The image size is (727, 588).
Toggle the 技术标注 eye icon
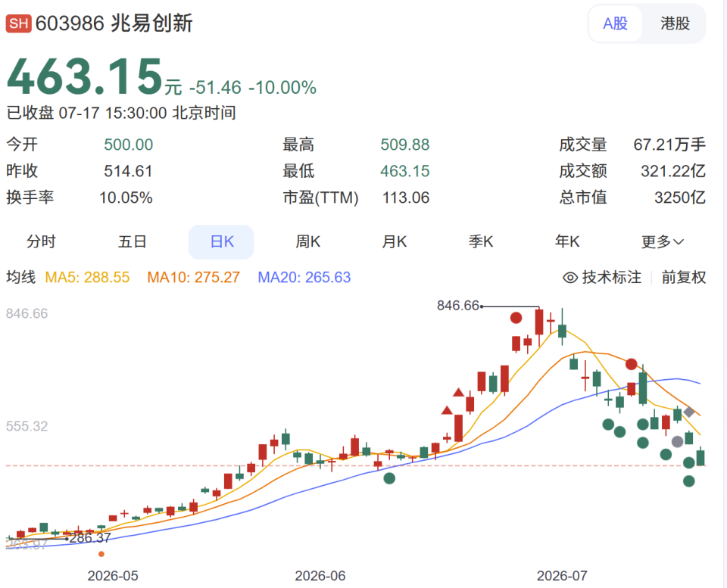569,278
